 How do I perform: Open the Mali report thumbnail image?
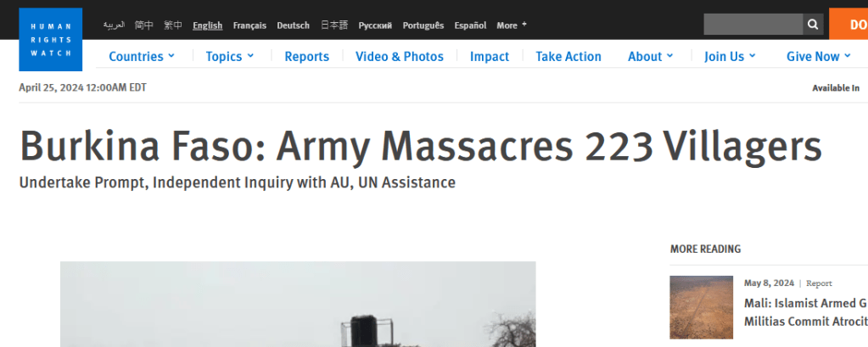tap(701, 307)
